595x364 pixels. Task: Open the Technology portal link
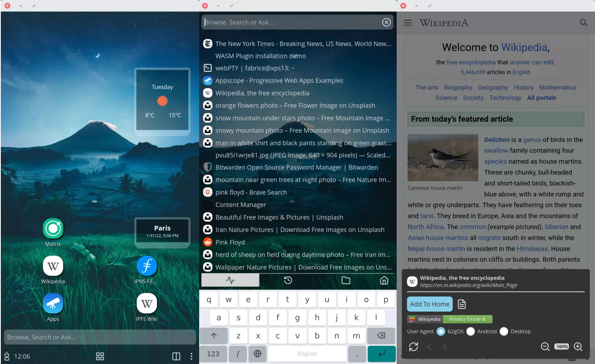tap(505, 98)
